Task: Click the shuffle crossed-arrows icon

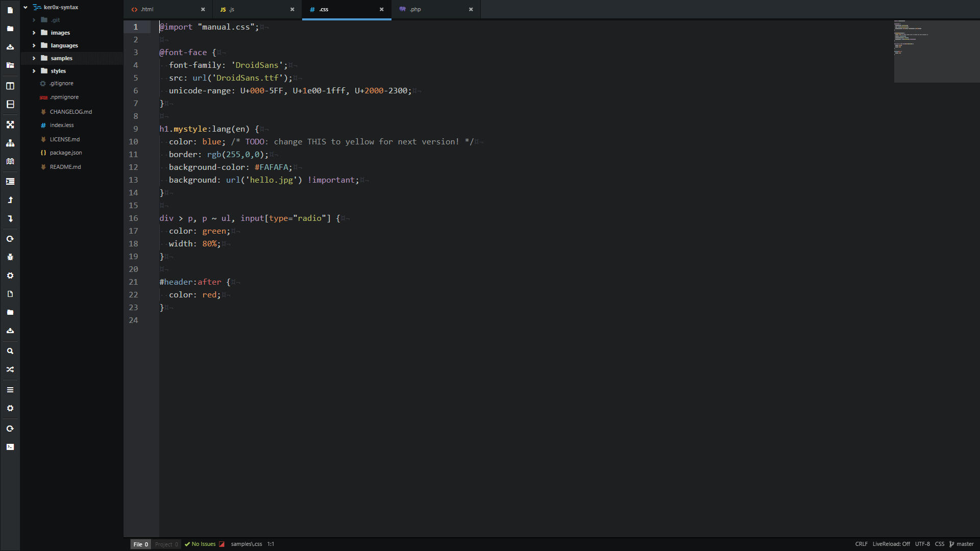Action: 10,369
